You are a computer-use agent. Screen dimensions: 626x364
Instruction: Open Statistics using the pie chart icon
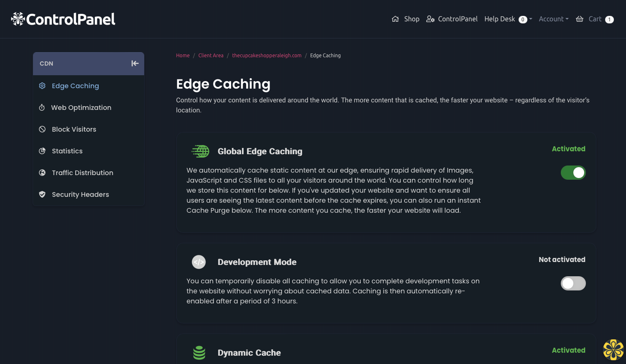click(x=42, y=151)
